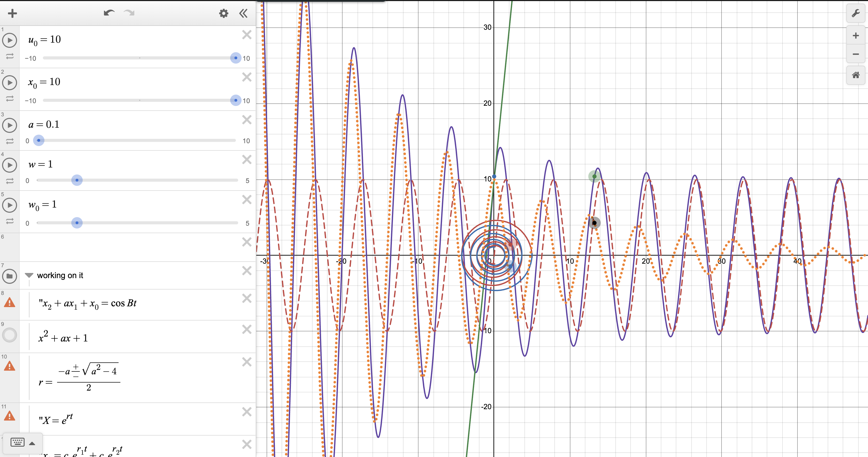This screenshot has width=868, height=457.
Task: Zoom in on the graph
Action: pyautogui.click(x=856, y=36)
